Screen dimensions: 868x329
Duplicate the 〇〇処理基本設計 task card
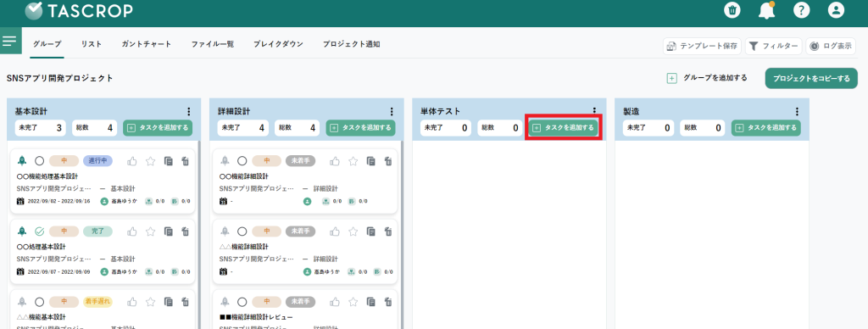169,231
